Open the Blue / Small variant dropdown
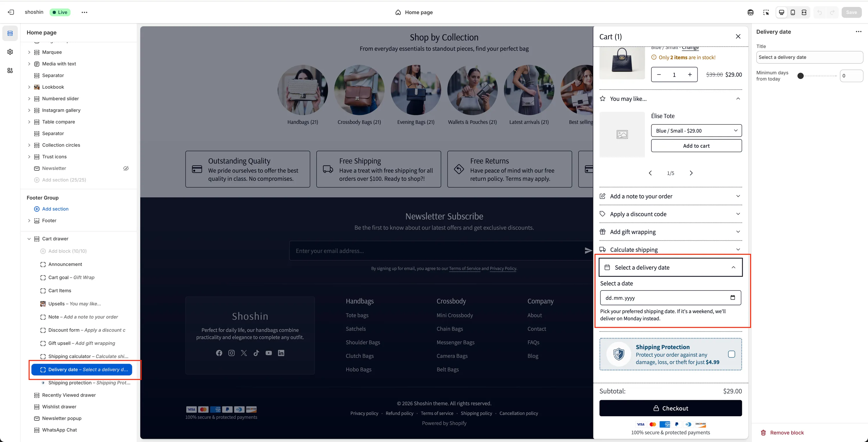Screen dimensions: 868x442 click(696, 131)
